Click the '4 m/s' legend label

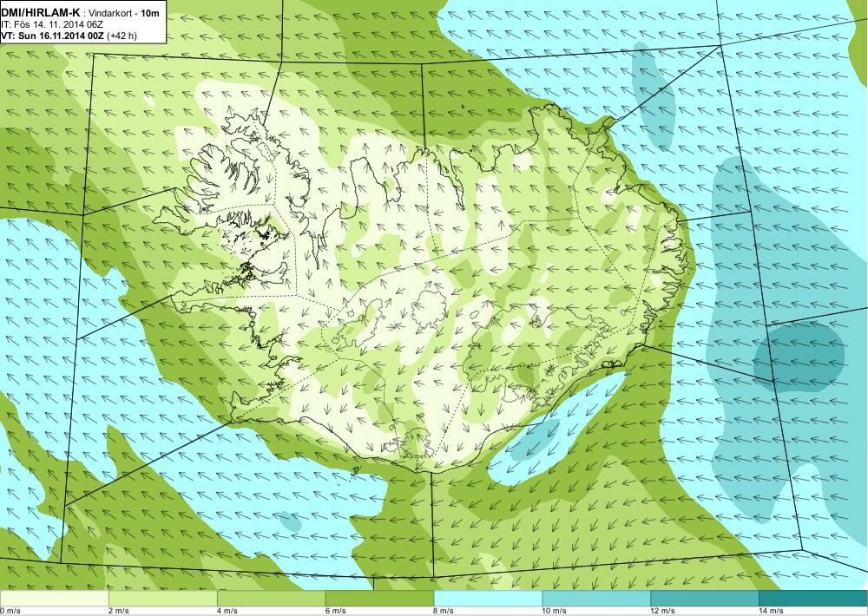[x=227, y=611]
